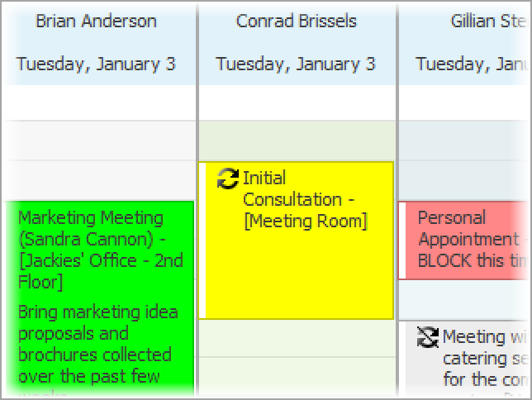Select the empty slot below Initial Consultation
The image size is (532, 400).
point(297,339)
